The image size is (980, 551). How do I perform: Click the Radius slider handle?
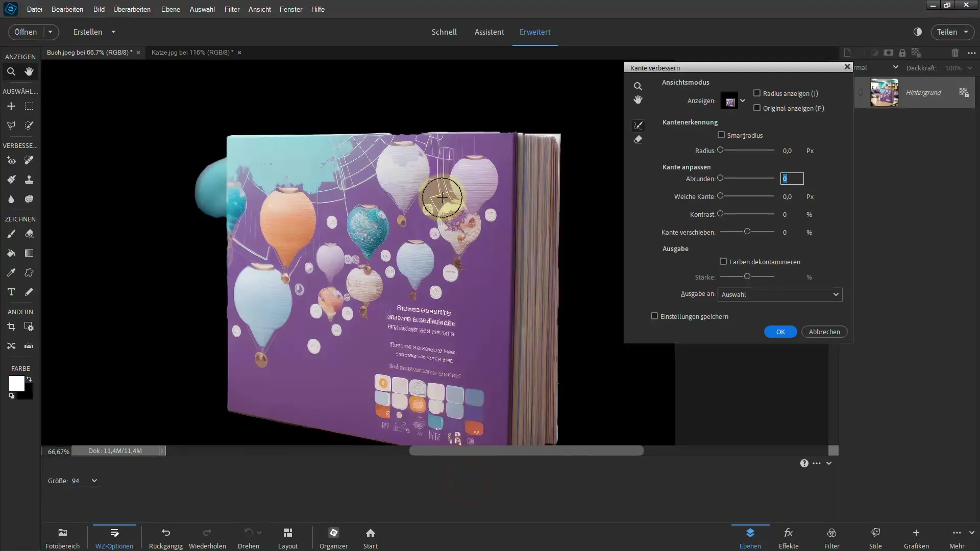click(x=720, y=150)
